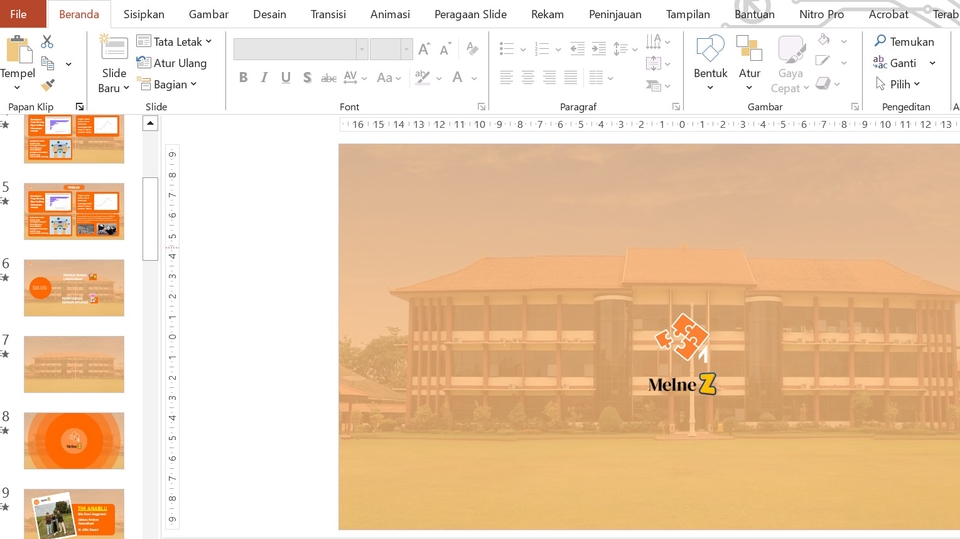Justify the text alignment
The width and height of the screenshot is (960, 539).
[571, 77]
